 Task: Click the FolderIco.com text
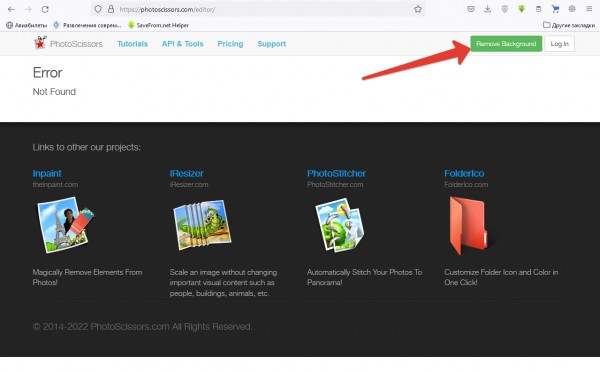pyautogui.click(x=466, y=184)
